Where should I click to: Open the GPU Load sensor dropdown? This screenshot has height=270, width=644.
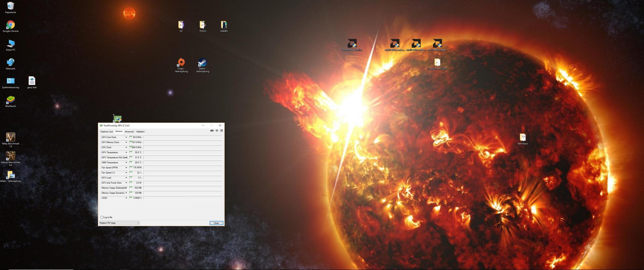pos(126,178)
